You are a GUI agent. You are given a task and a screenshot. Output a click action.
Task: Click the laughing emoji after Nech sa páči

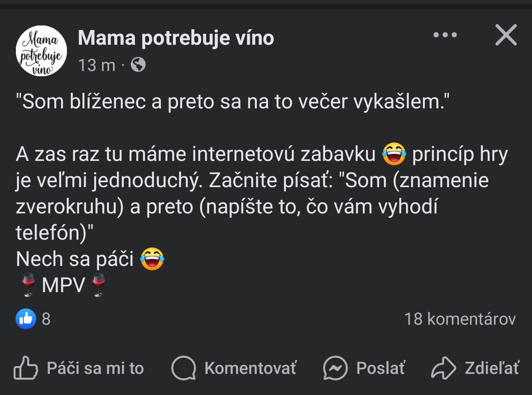coord(152,259)
